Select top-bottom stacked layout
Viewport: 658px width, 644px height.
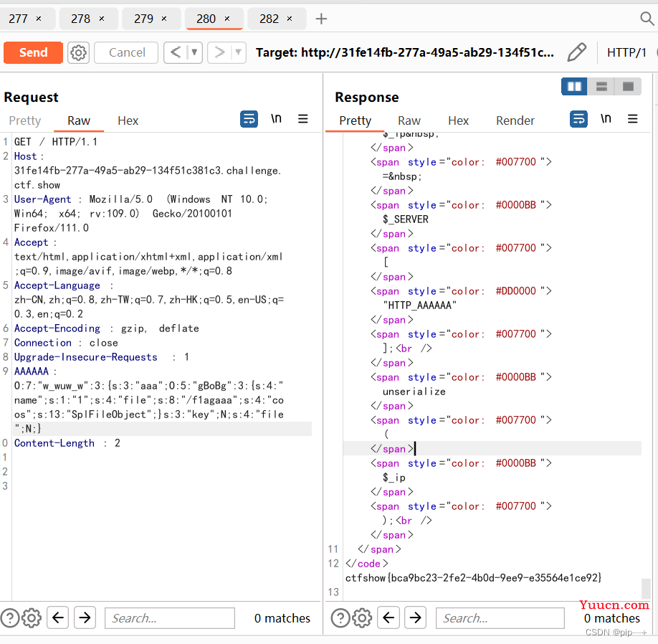pos(601,87)
